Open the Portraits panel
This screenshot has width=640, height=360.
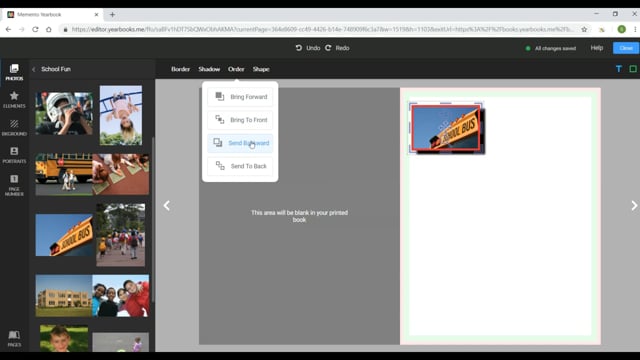coord(14,155)
